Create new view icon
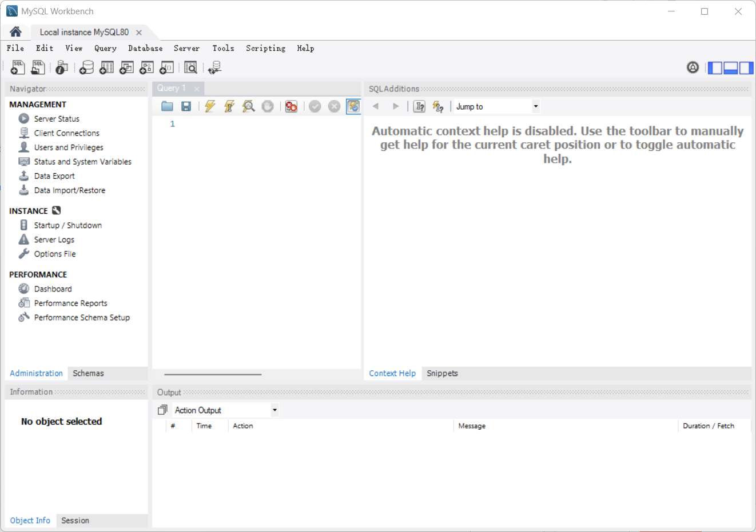Viewport: 756px width, 532px height. click(x=126, y=67)
